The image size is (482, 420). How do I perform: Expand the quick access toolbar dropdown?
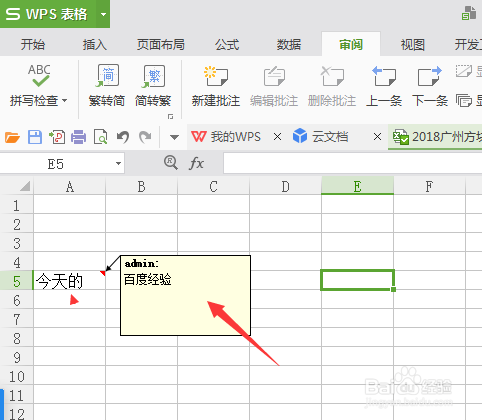174,137
